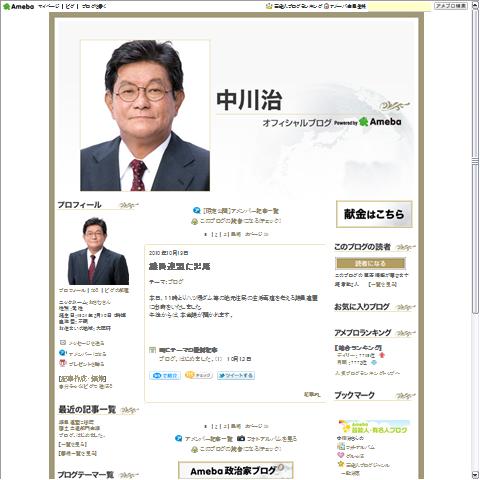Click [一覧を見る] under このブログの読者
Viewport: 480px width, 480px height.
(382, 284)
